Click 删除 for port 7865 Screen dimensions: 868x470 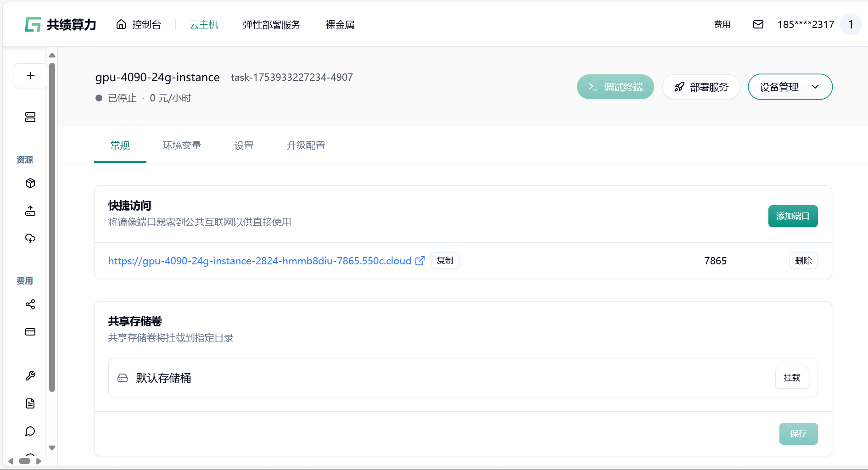803,261
